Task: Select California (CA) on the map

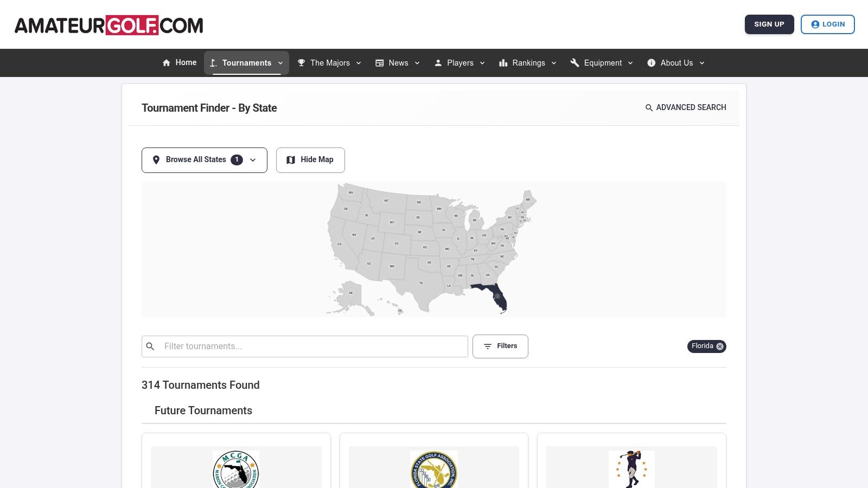Action: [x=340, y=244]
